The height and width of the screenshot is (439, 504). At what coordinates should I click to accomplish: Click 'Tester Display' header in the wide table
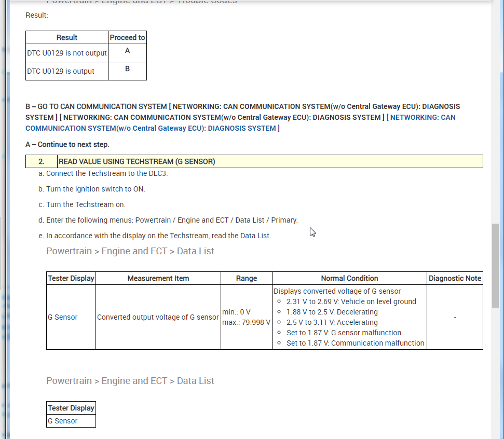point(71,278)
